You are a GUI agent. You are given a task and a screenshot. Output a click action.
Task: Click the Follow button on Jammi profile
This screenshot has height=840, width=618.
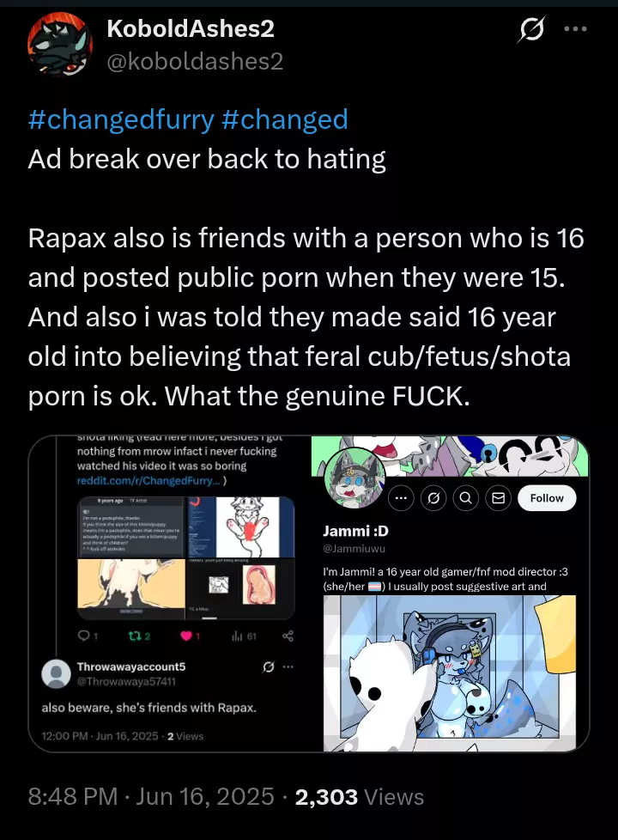pyautogui.click(x=547, y=498)
